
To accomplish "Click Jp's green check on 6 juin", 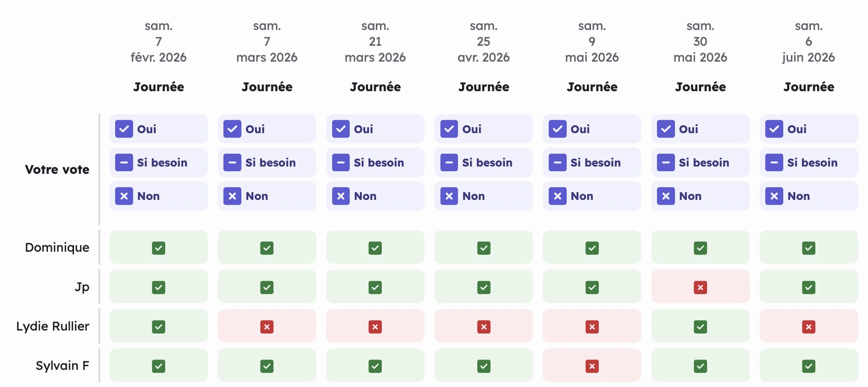I will point(809,287).
